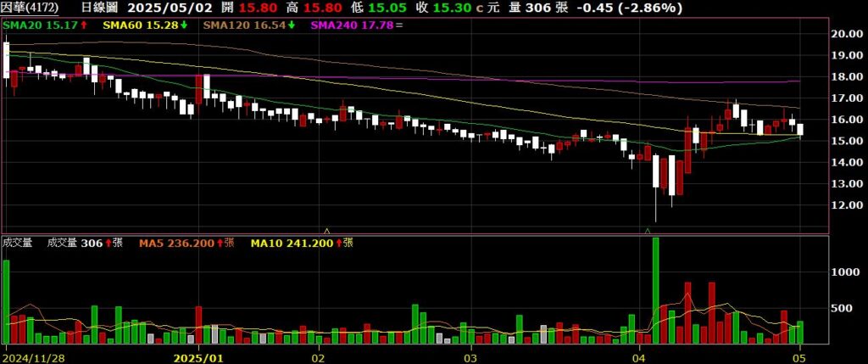Select the SMA20 15.17 legend entry
This screenshot has height=364, width=868.
coord(46,25)
